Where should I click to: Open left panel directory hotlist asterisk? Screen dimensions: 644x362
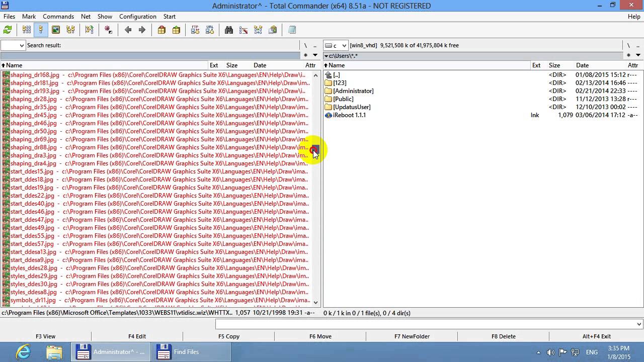coord(305,55)
